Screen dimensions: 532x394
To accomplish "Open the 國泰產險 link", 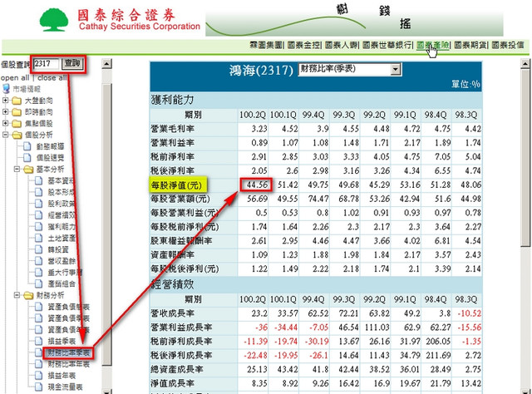I will pyautogui.click(x=432, y=45).
